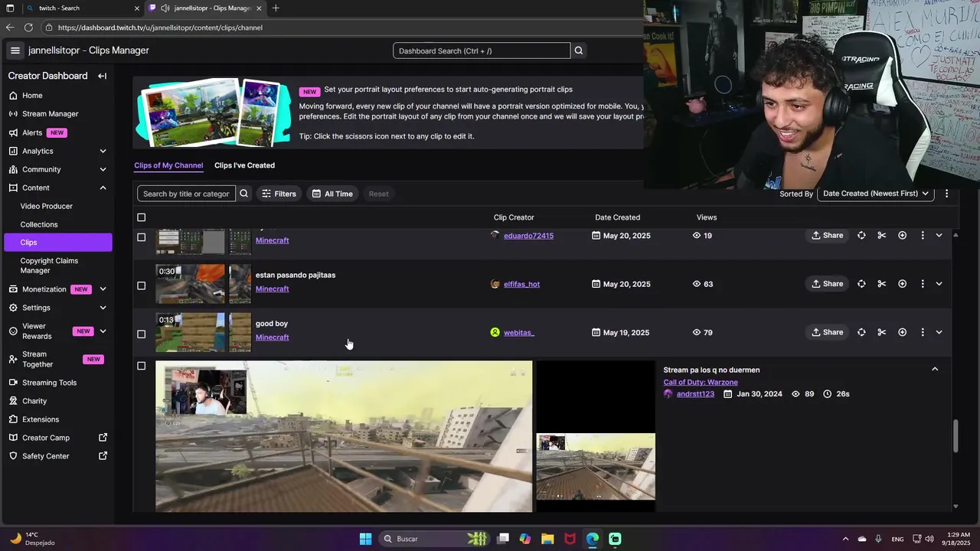Select Stream pa los q no duermen checkbox

point(141,366)
